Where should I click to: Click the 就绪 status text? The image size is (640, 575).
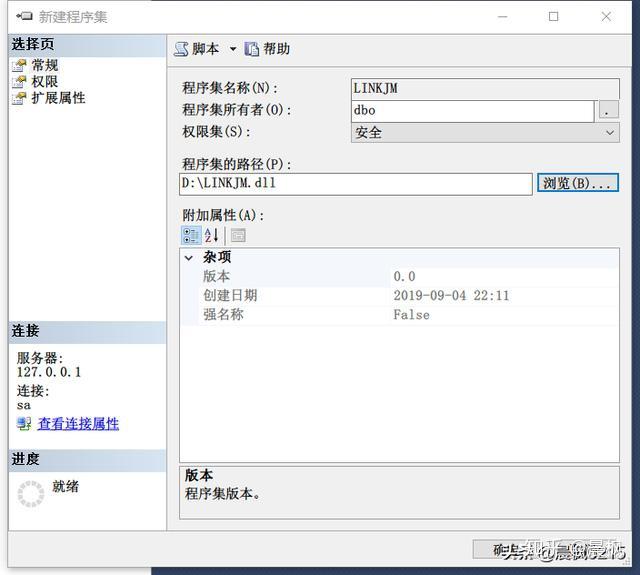(x=65, y=486)
